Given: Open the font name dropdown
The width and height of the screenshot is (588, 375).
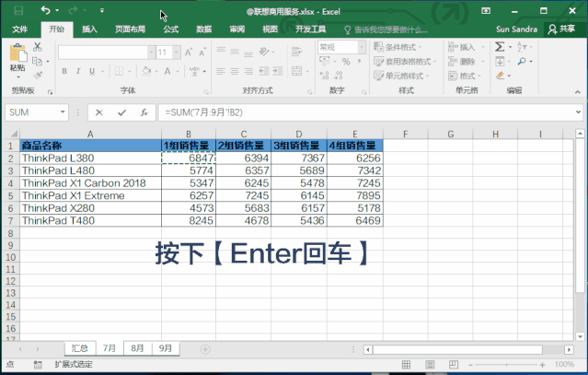Looking at the screenshot, I should 151,53.
